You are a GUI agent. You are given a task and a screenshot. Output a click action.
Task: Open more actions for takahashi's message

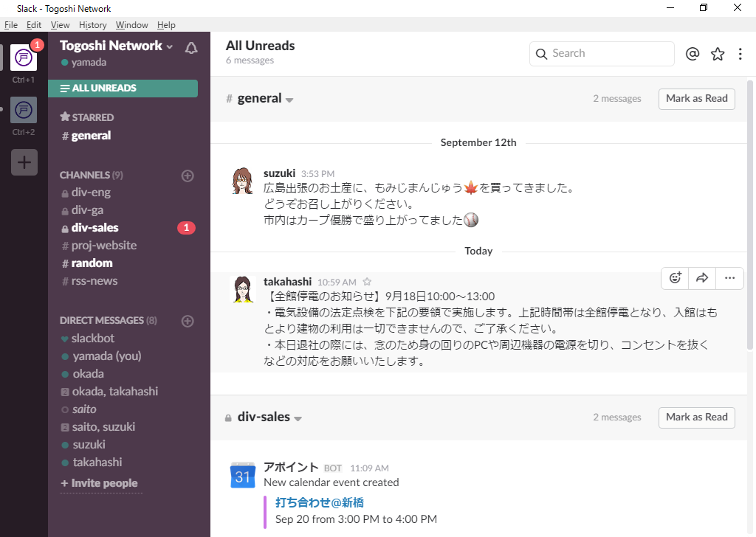[729, 277]
